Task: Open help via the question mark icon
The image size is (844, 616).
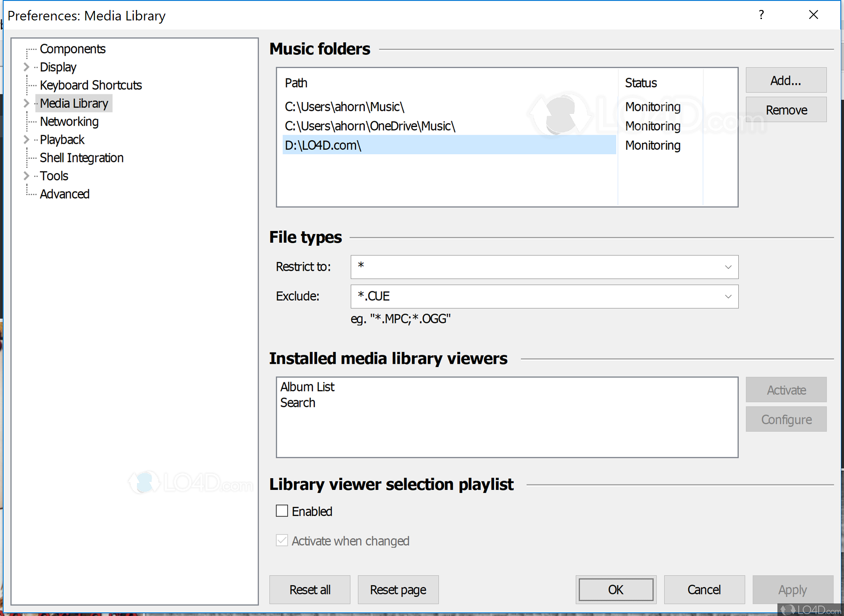Action: point(761,15)
